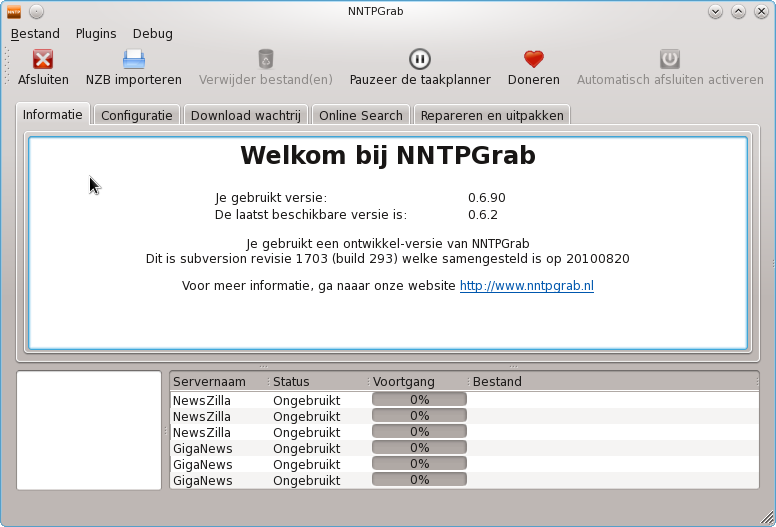
Task: Click the first NewsZilla progress bar
Action: click(419, 400)
